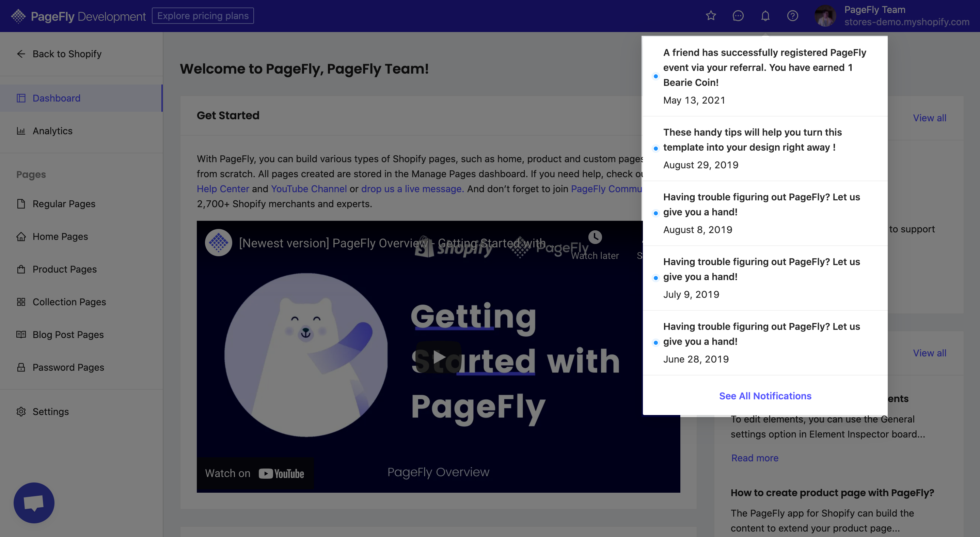Open the June 28, 2019 notification
The image size is (980, 537).
click(x=765, y=342)
